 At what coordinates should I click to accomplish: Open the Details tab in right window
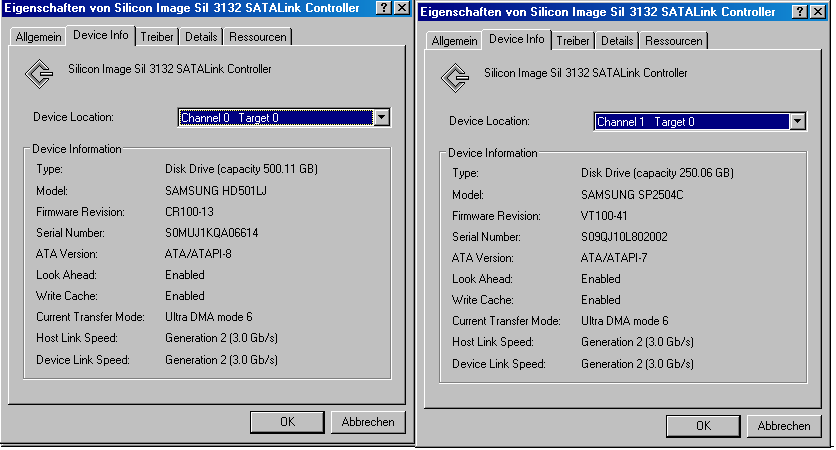(x=617, y=41)
